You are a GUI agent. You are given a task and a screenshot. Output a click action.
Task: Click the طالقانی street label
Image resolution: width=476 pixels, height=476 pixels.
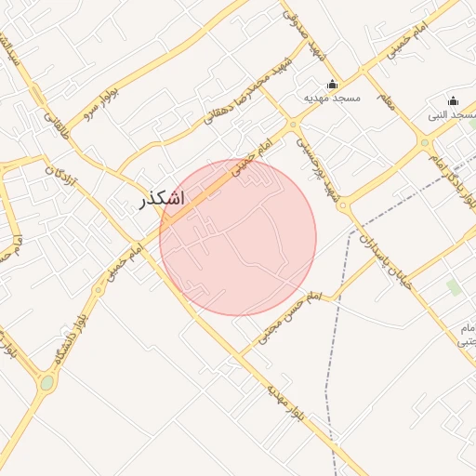57,126
